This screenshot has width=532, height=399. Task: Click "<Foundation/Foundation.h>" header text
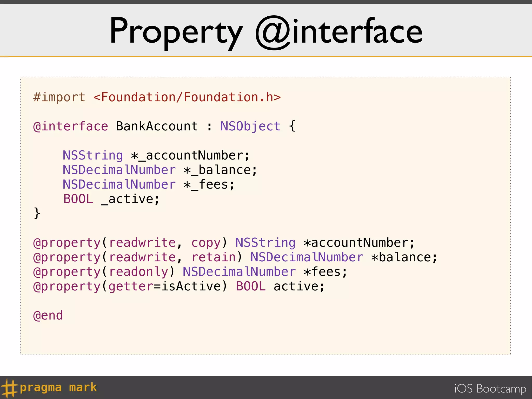point(187,97)
